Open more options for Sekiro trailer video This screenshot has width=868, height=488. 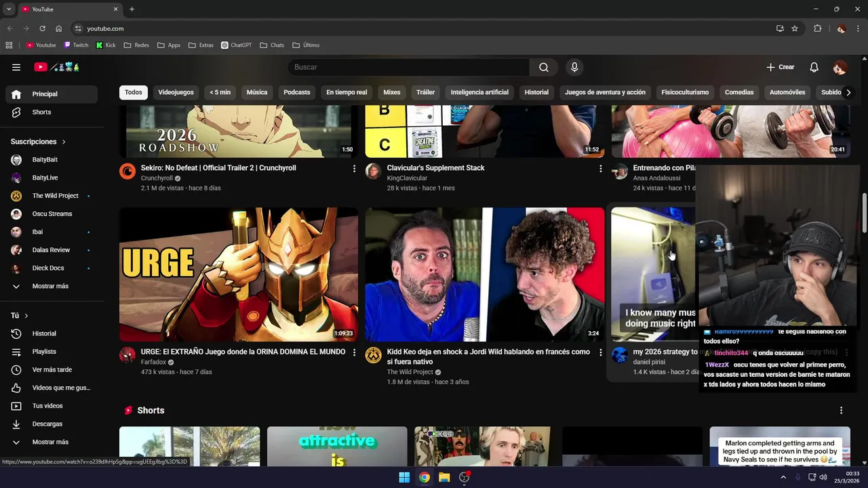tap(354, 168)
